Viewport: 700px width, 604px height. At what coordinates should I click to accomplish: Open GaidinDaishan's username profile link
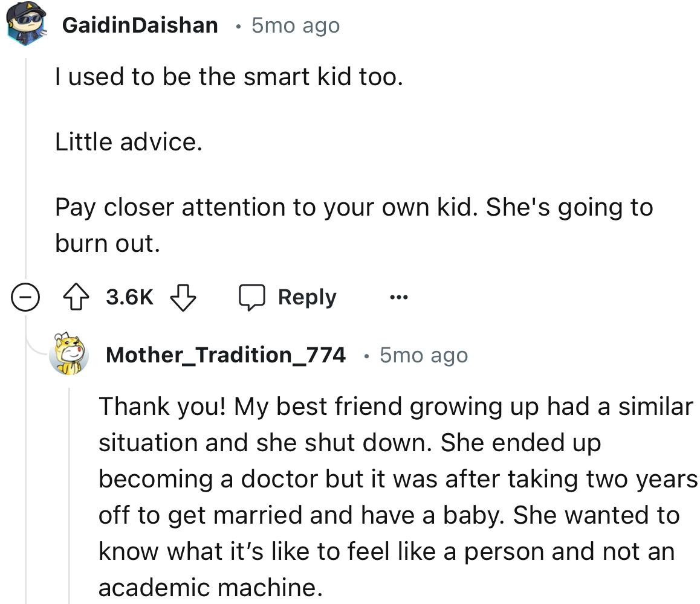click(140, 25)
